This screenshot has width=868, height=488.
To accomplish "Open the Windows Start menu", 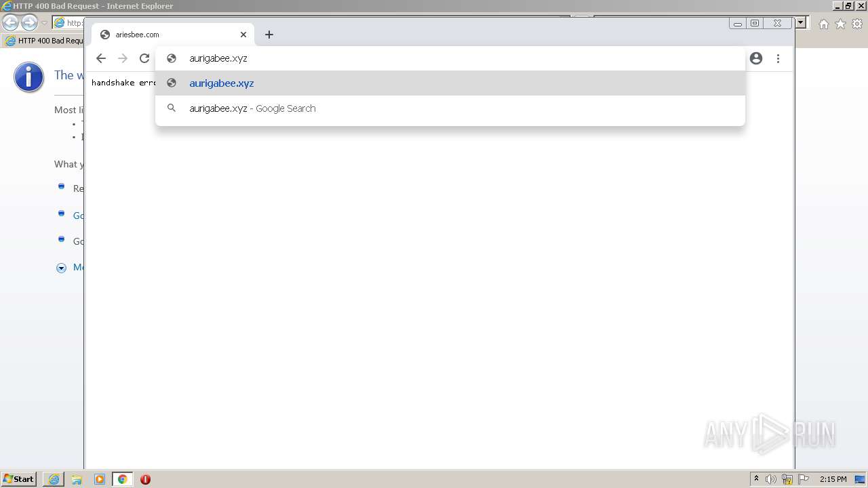I will pos(19,479).
